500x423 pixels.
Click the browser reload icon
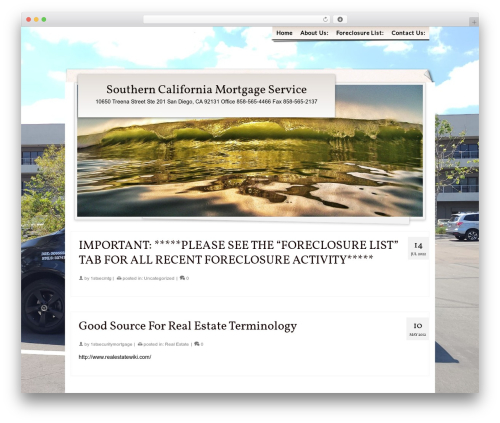tap(325, 20)
